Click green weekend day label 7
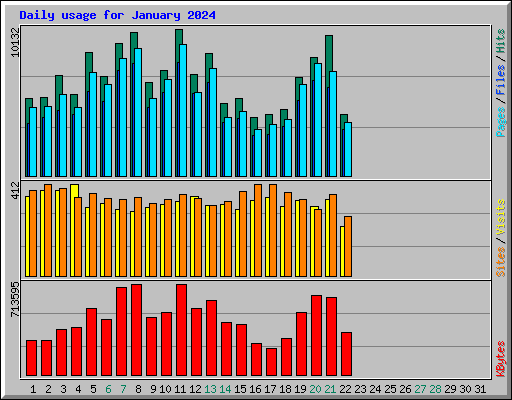The height and width of the screenshot is (400, 512). (123, 389)
